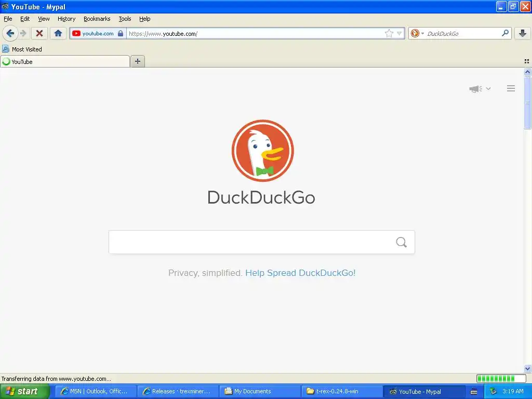Select the YouTube tab
Viewport: 532px width, 399px height.
coord(65,62)
